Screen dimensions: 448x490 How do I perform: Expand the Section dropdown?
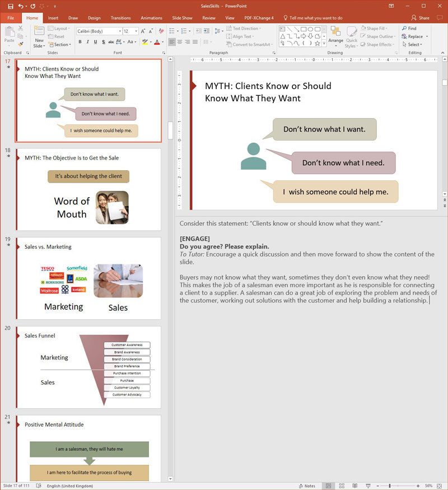59,44
